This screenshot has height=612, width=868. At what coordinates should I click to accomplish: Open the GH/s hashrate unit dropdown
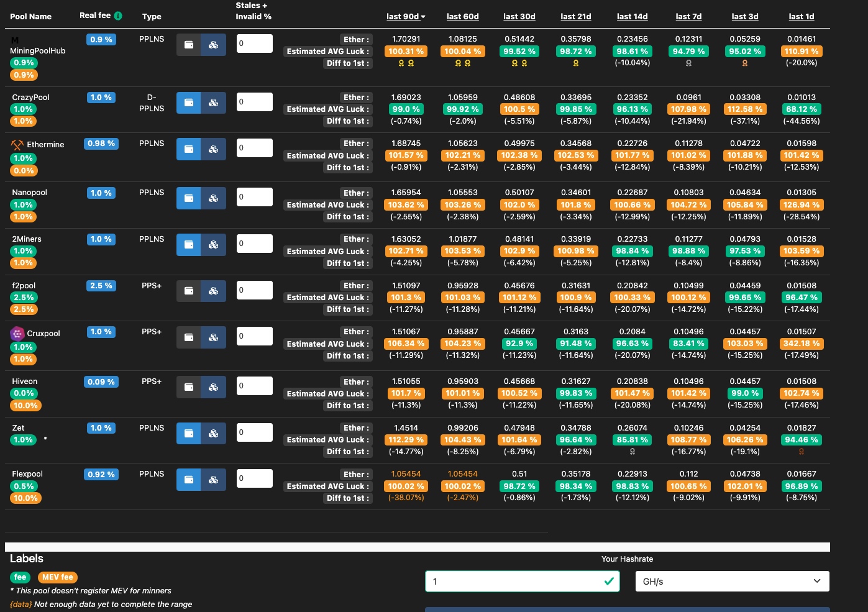pos(732,582)
